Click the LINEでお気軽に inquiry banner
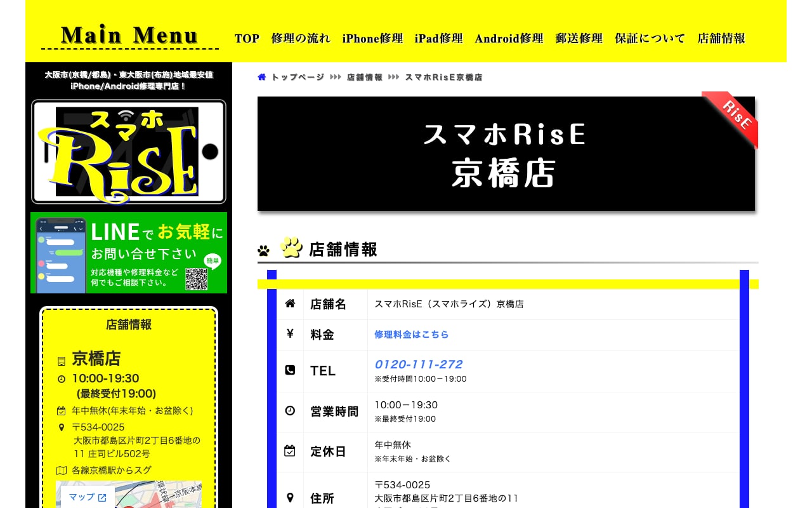The width and height of the screenshot is (812, 508). tap(129, 253)
